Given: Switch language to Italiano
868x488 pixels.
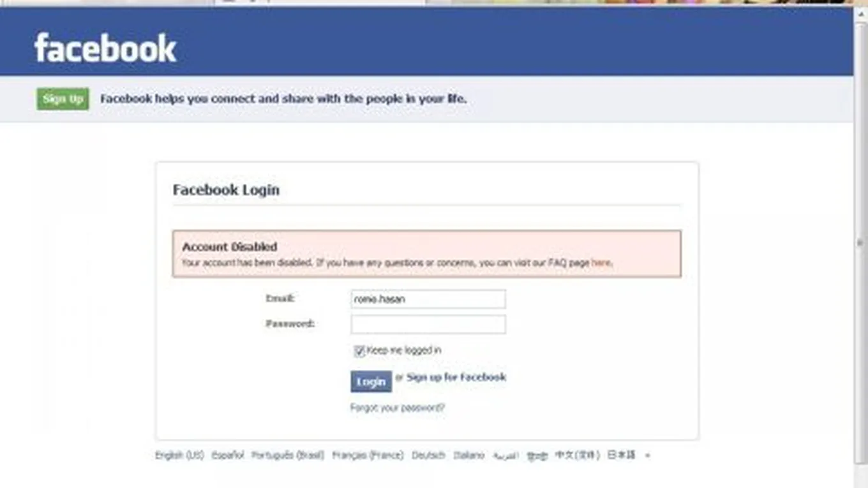Looking at the screenshot, I should pos(469,455).
